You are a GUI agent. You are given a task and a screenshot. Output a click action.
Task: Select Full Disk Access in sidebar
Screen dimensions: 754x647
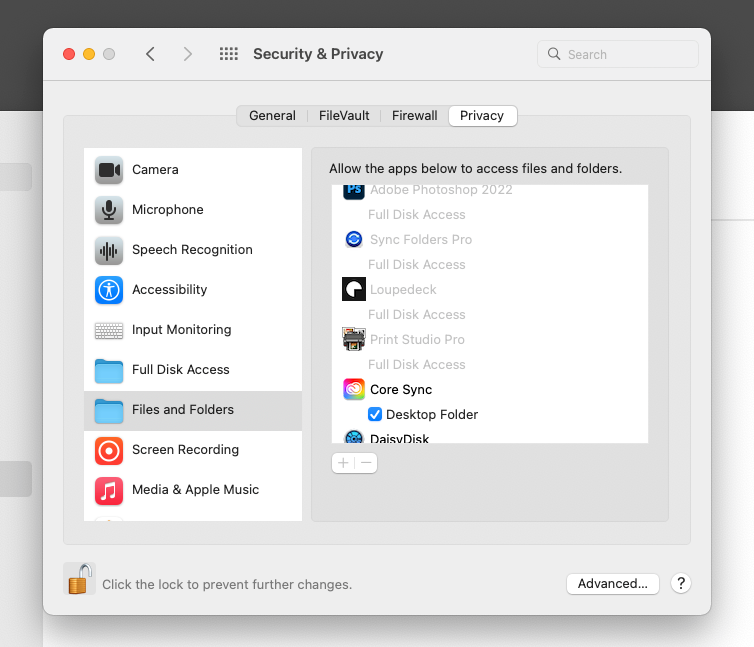pyautogui.click(x=180, y=370)
